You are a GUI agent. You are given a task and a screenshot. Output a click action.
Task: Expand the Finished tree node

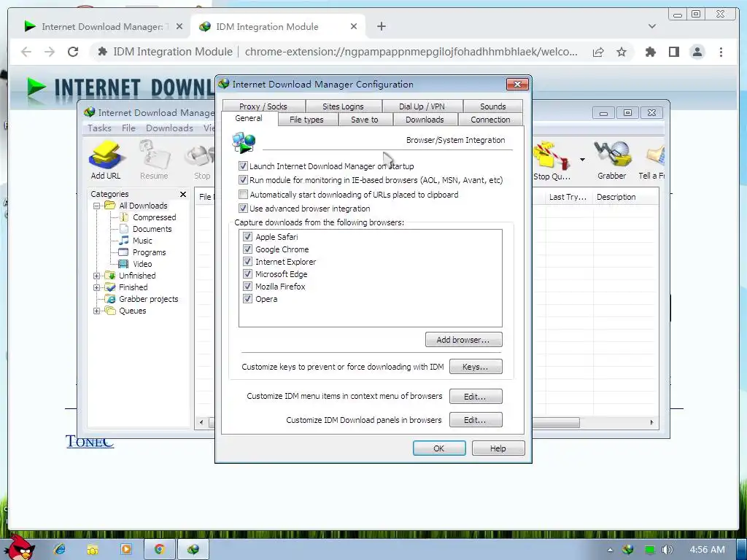pyautogui.click(x=97, y=287)
